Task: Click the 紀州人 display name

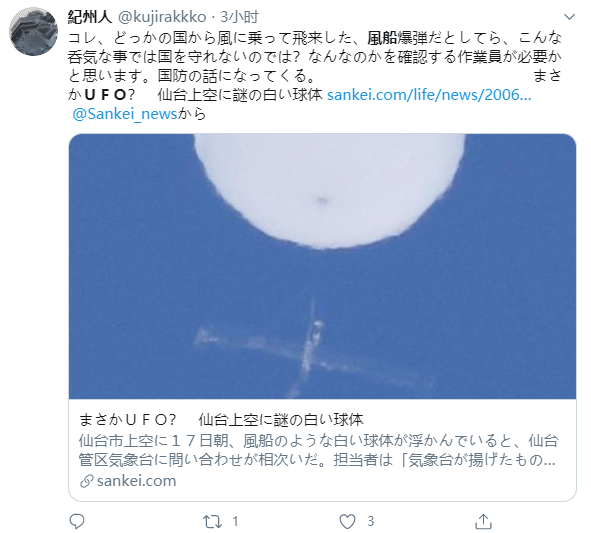Action: click(90, 17)
